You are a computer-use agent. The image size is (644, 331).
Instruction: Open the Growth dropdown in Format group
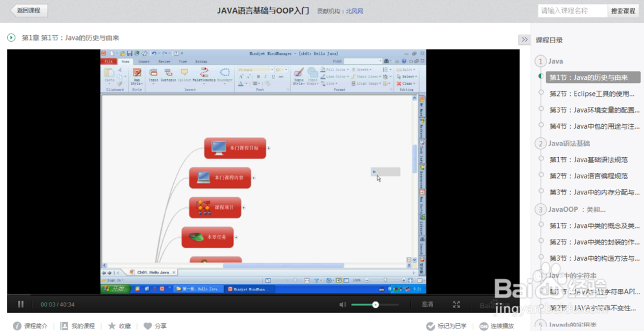361,70
